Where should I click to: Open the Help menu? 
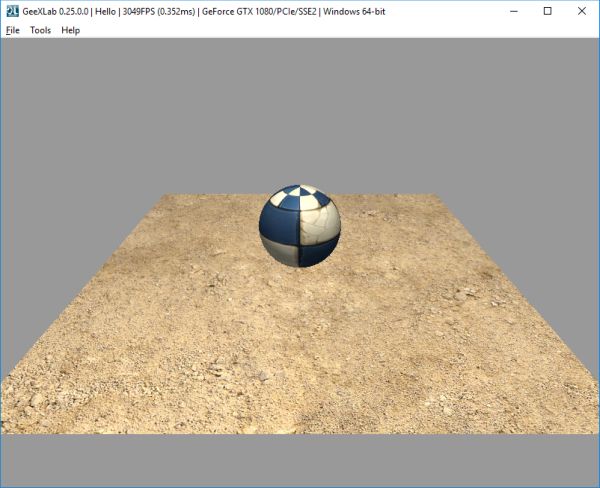(x=70, y=30)
